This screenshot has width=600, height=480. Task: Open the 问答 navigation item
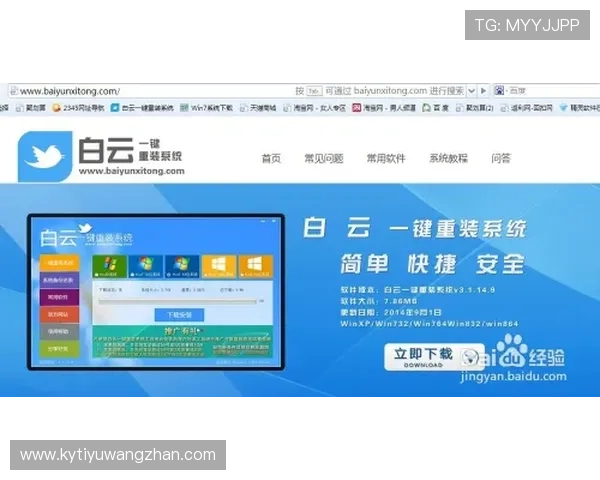tap(501, 158)
